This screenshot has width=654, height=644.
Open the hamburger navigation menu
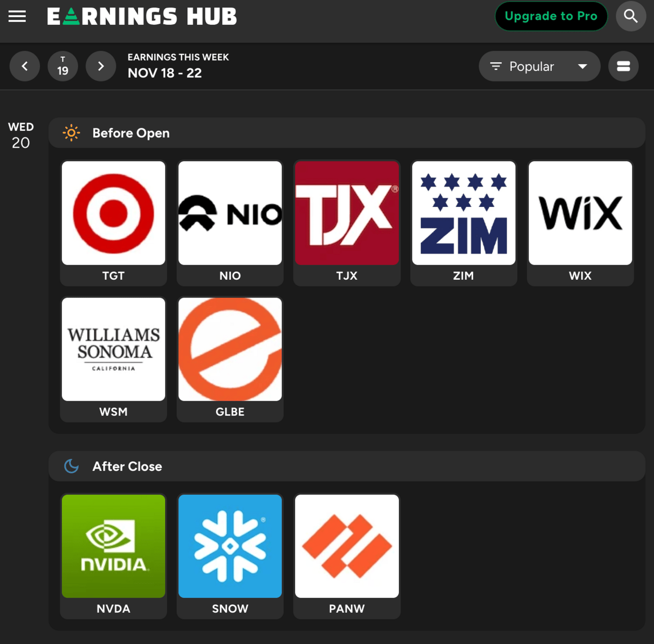point(17,16)
